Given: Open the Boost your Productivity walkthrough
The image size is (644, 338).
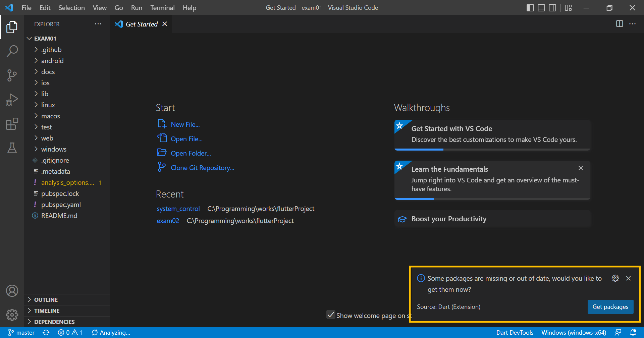Looking at the screenshot, I should [492, 219].
